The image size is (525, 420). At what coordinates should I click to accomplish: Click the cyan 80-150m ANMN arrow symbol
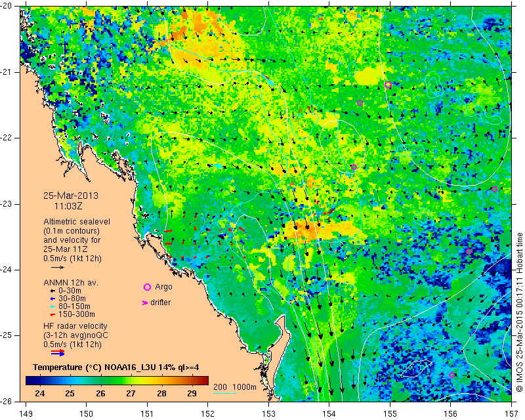coord(52,306)
